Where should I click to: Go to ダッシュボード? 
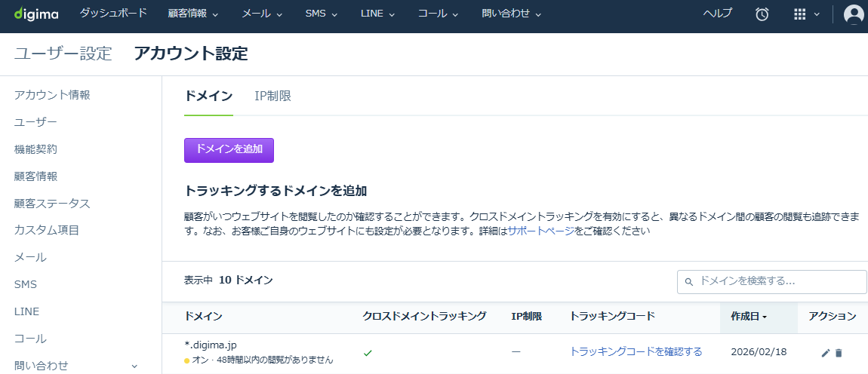(113, 14)
